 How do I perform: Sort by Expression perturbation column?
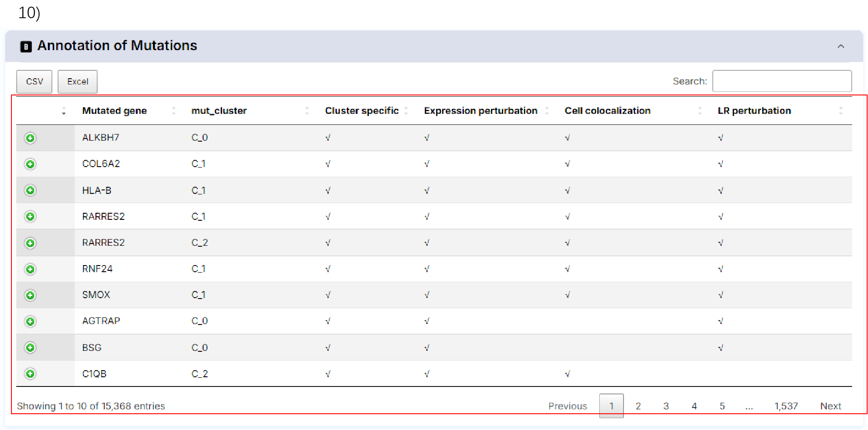480,111
